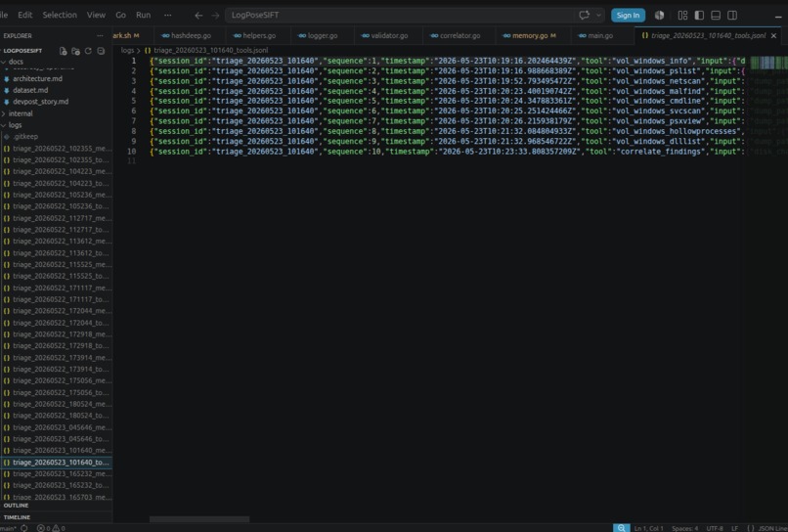Toggle the primary side bar

[x=699, y=15]
